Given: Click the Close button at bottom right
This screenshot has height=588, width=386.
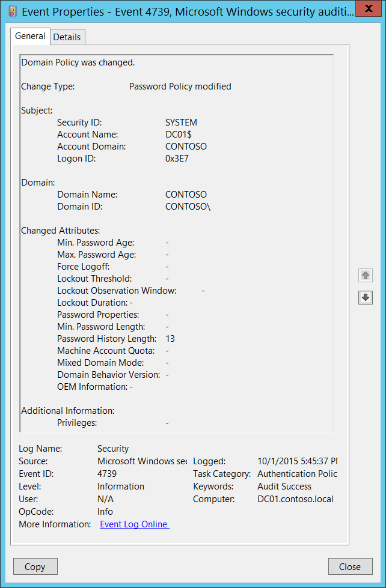Looking at the screenshot, I should (349, 566).
